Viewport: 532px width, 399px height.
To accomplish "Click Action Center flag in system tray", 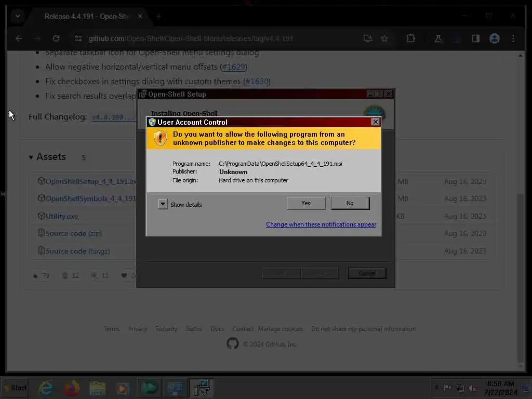I will (448, 388).
